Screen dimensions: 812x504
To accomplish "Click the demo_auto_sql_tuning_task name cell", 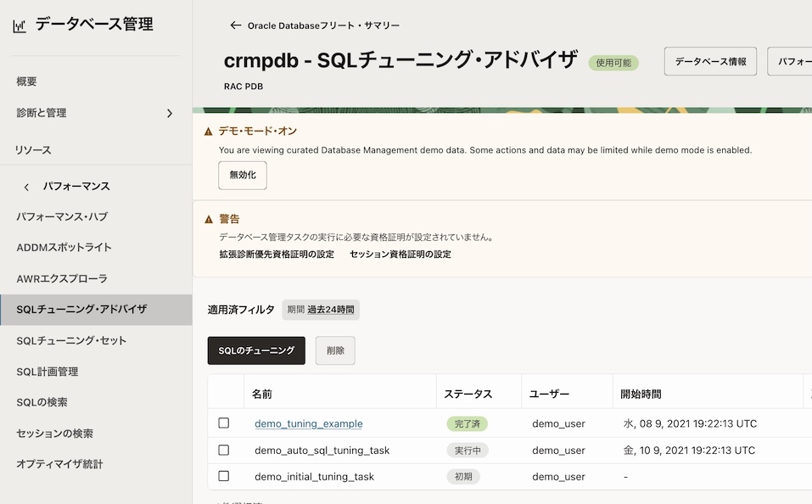I will [x=322, y=451].
